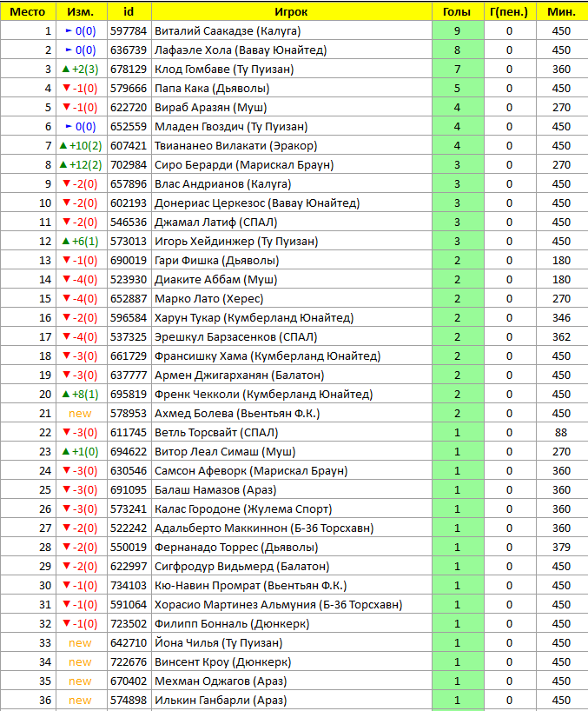Click id cell 578953

pos(129,414)
